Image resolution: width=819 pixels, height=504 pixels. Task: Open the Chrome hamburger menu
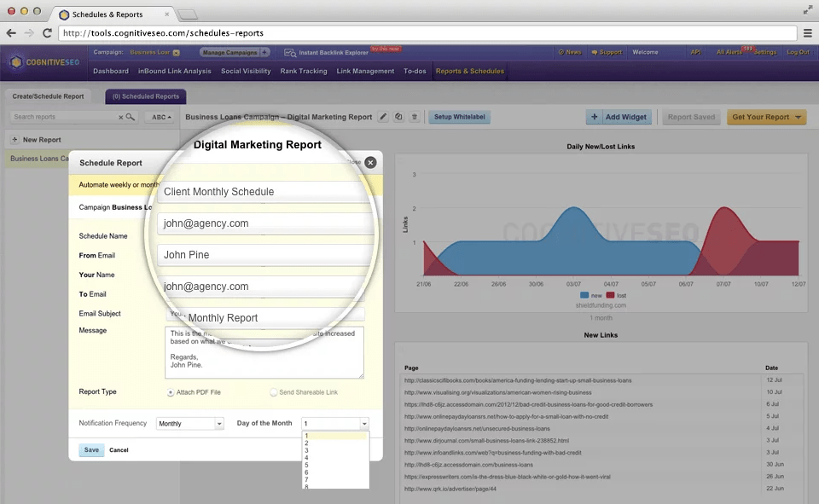808,33
